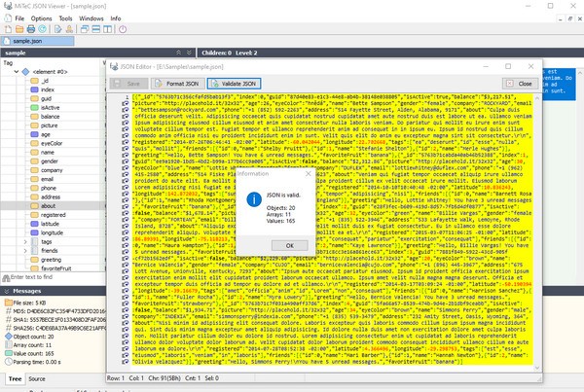Viewport: 584px width, 392px height.
Task: Click the 'Value count: 165' message
Action: pyautogui.click(x=33, y=354)
